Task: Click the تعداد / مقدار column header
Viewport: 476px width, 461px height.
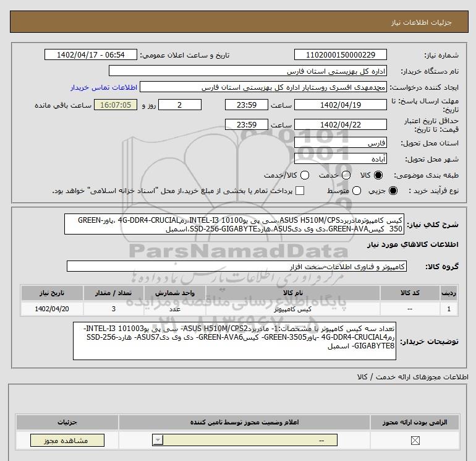Action: tap(114, 293)
